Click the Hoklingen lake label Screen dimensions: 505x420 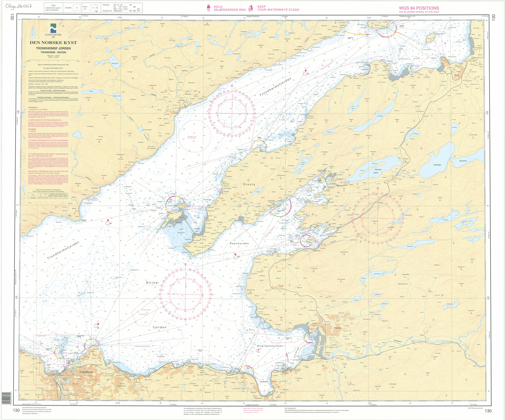tap(437, 165)
